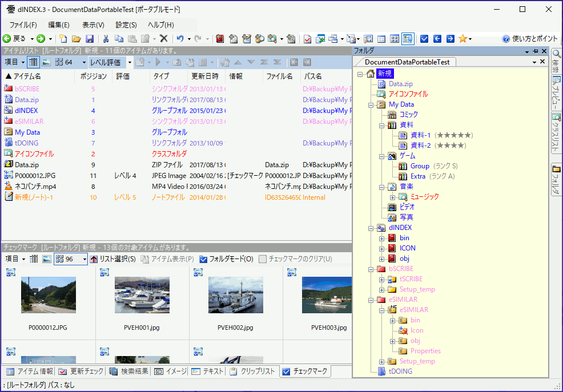The height and width of the screenshot is (392, 563).
Task: Click the red book add-folder icon
Action: point(220,39)
